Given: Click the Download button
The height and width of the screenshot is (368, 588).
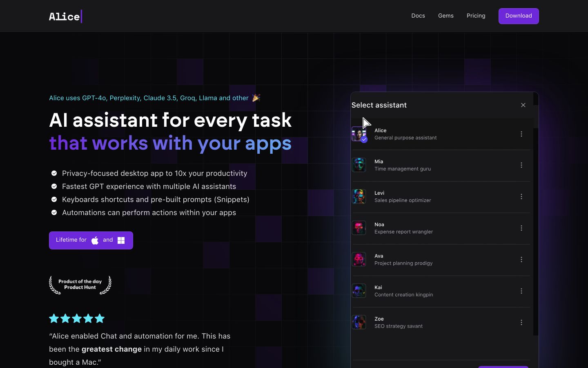Looking at the screenshot, I should (x=519, y=16).
